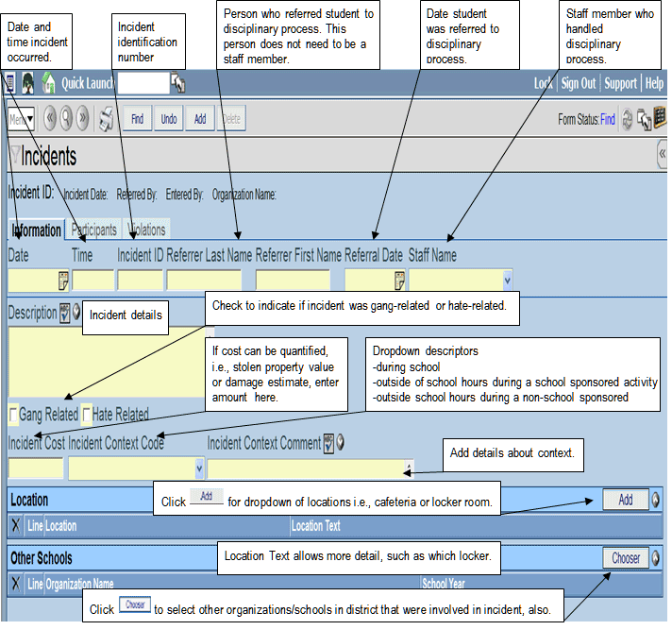Check the Gang Related checkbox
This screenshot has width=672, height=630.
coord(13,415)
